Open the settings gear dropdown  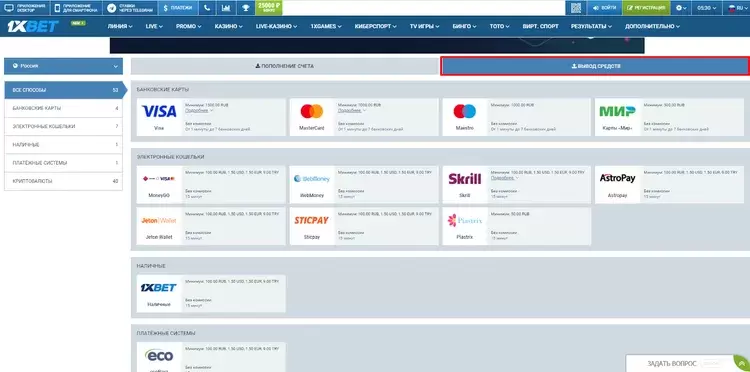click(x=681, y=8)
